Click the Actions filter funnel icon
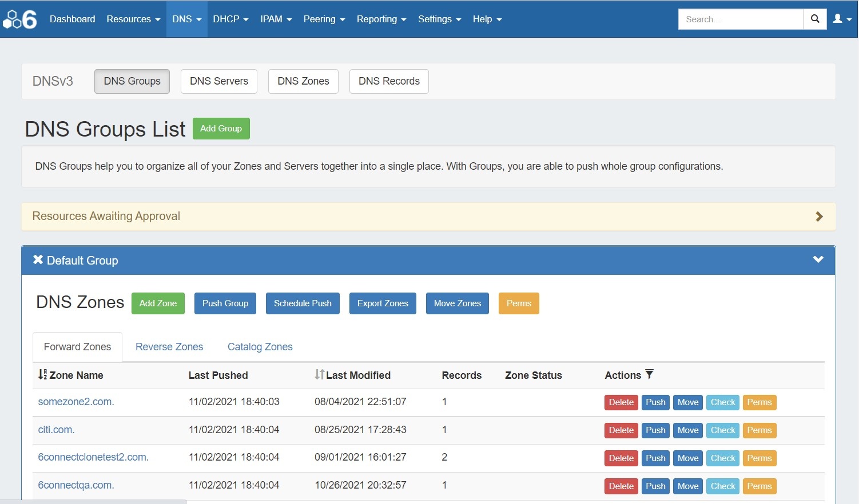Viewport: 859px width, 504px height. click(649, 374)
